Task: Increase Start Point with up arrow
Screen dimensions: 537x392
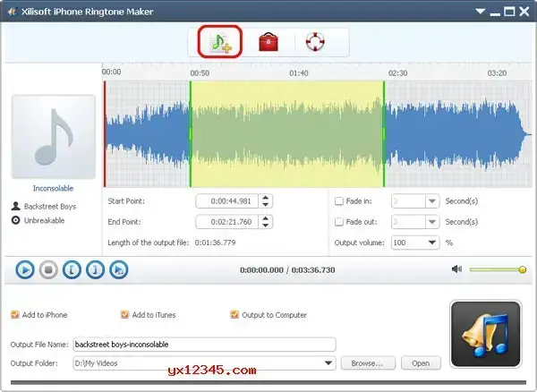Action: (x=266, y=198)
